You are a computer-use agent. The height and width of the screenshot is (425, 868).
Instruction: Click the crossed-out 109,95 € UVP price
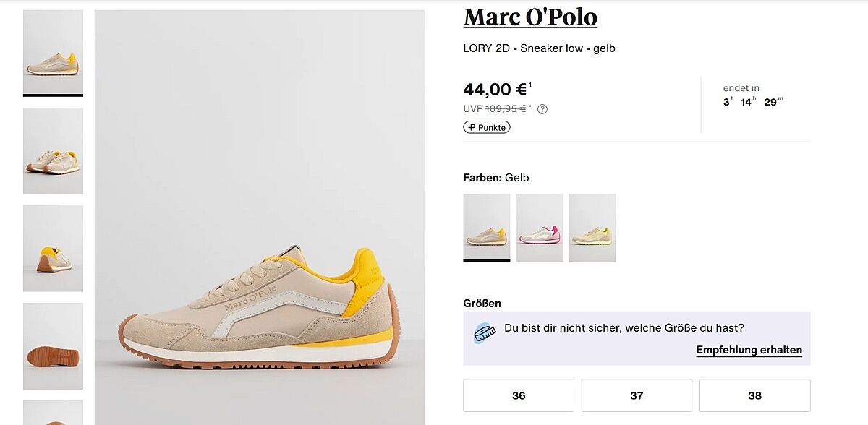pyautogui.click(x=505, y=109)
